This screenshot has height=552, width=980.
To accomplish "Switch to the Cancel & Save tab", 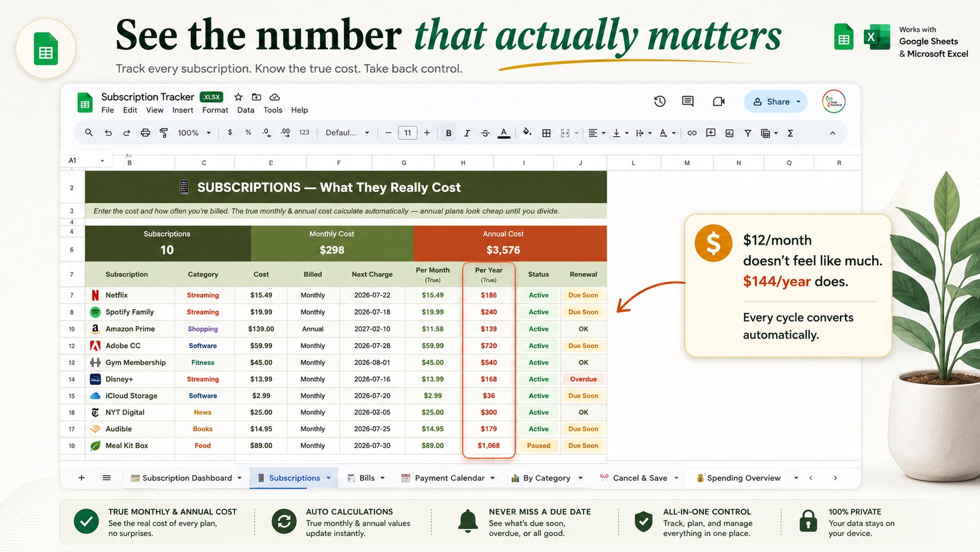I will click(x=639, y=478).
